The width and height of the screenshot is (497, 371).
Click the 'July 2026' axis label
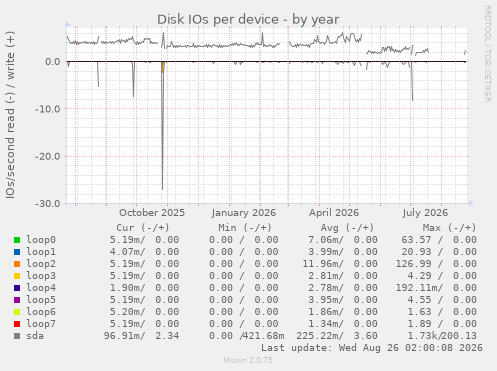[425, 213]
